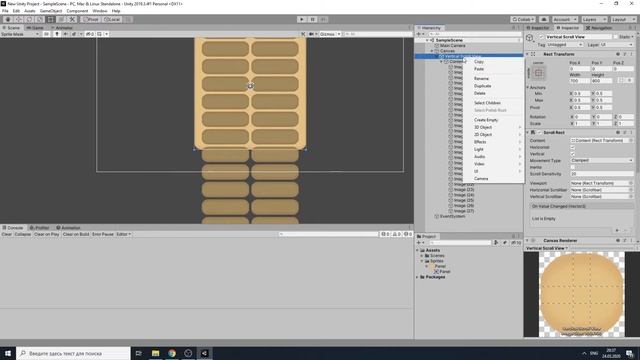Open Layout dropdown
The image size is (640, 360).
(623, 19)
